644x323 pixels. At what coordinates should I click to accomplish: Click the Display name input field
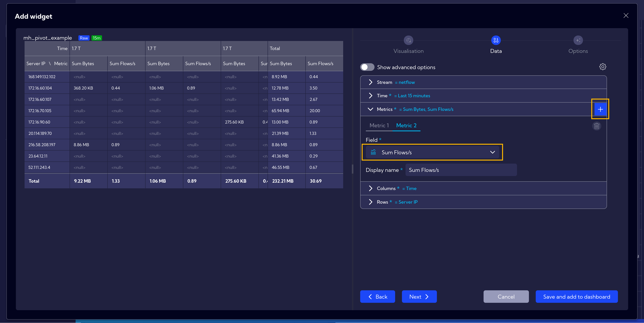(x=461, y=170)
